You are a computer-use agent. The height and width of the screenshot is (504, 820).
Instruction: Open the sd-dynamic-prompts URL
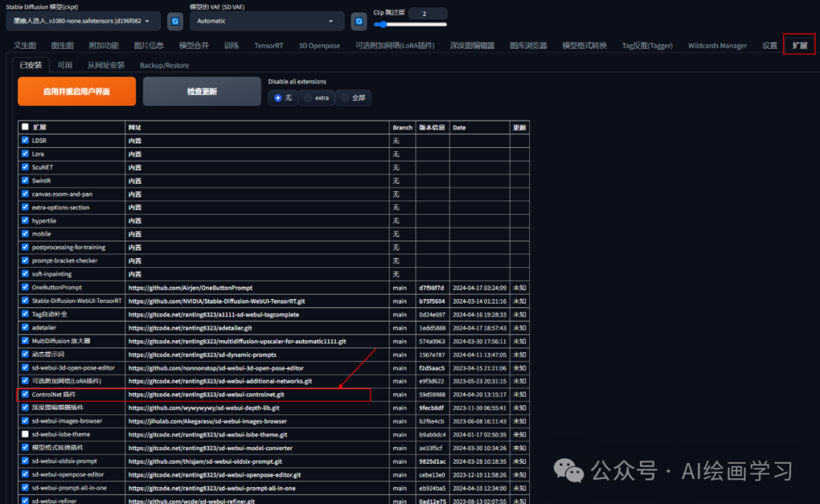(x=202, y=354)
